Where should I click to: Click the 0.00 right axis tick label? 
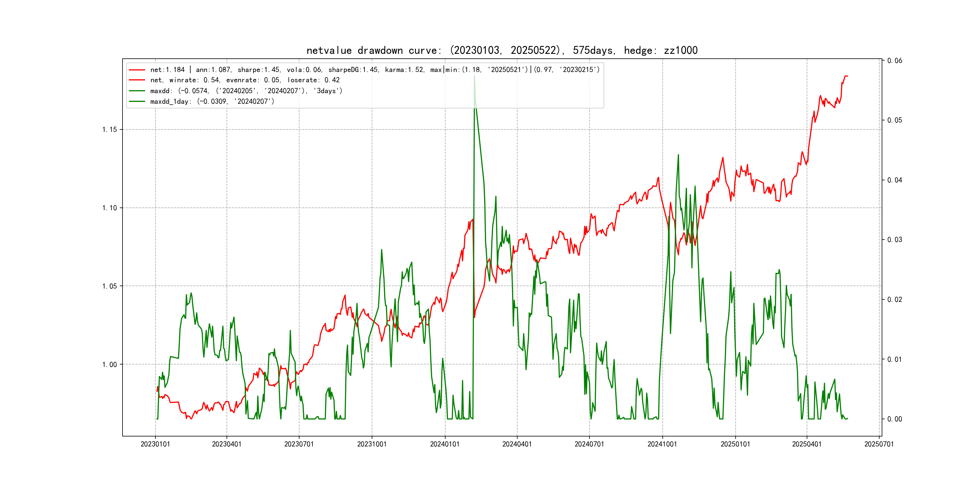pyautogui.click(x=894, y=419)
